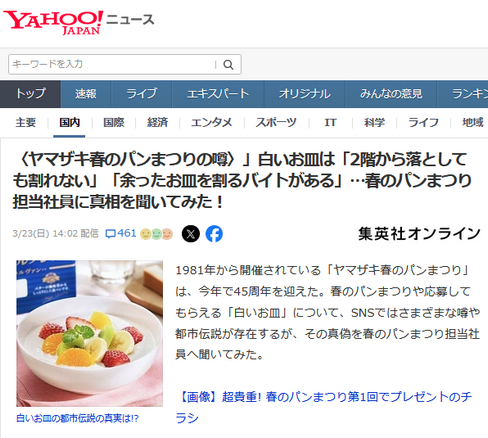Click the 集英社オンライン publisher name

(x=419, y=234)
